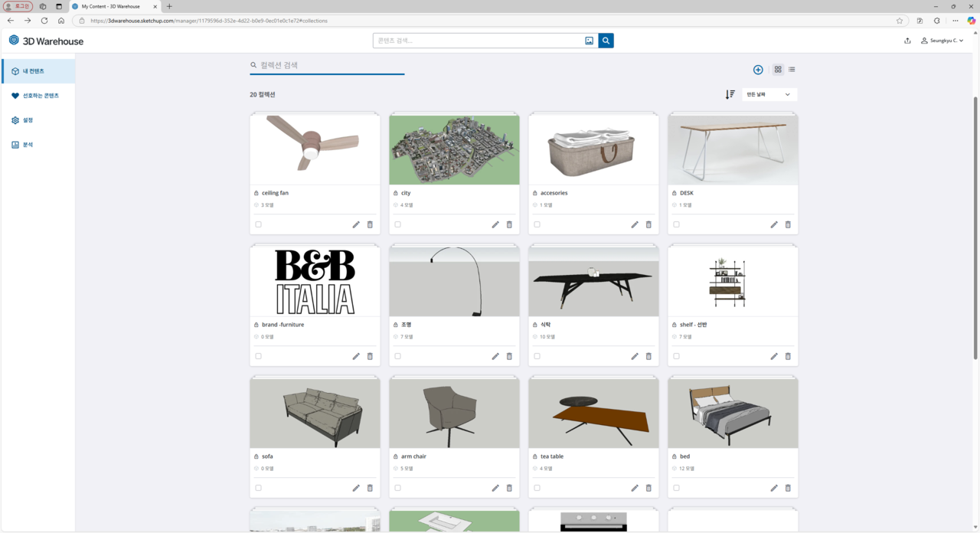This screenshot has width=980, height=533.
Task: Open the B&B Italia thumbnail
Action: coord(315,282)
